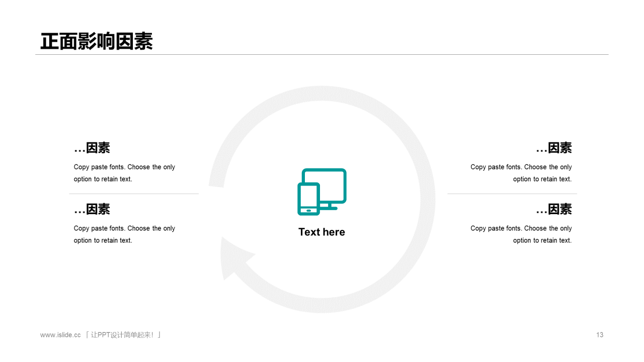The height and width of the screenshot is (362, 644).
Task: Select the lower-right "Copy paste fonts" paragraph
Action: point(521,234)
